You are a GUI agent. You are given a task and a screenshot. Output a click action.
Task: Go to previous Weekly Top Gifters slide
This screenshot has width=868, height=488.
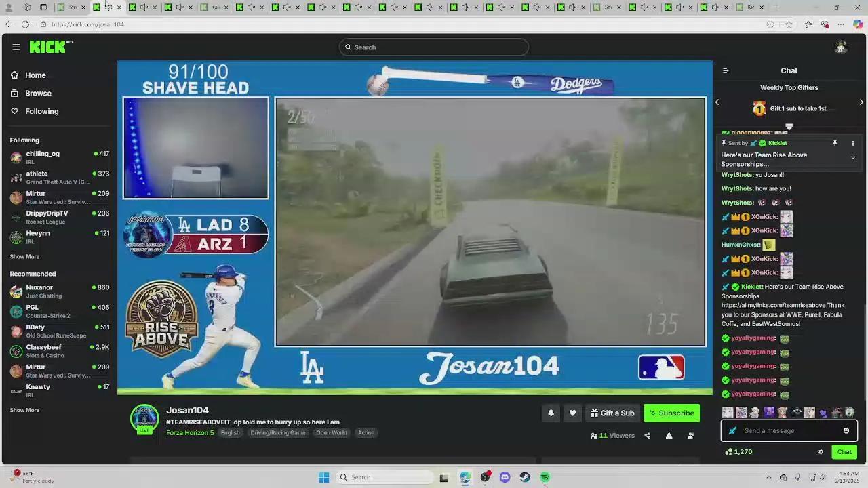click(x=717, y=102)
